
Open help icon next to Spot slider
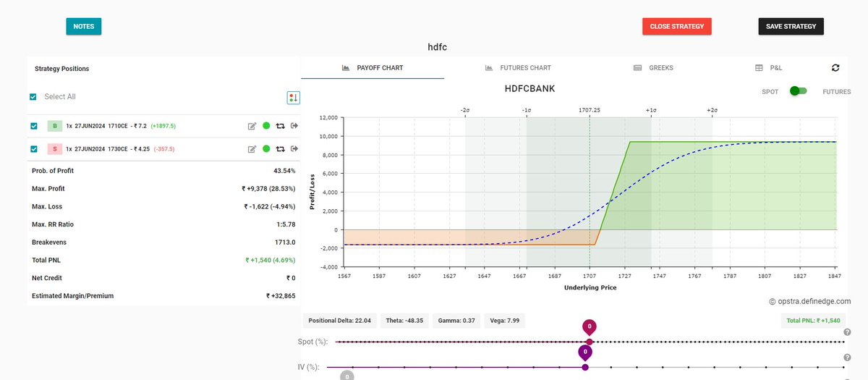point(847,332)
